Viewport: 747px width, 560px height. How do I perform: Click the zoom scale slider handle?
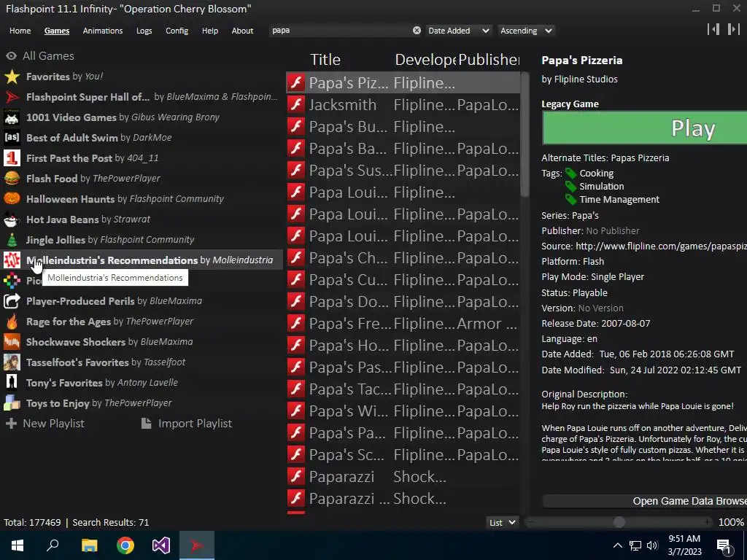(x=619, y=522)
